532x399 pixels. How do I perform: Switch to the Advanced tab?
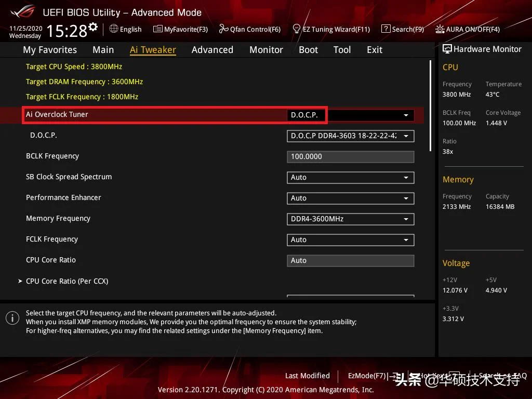click(212, 50)
